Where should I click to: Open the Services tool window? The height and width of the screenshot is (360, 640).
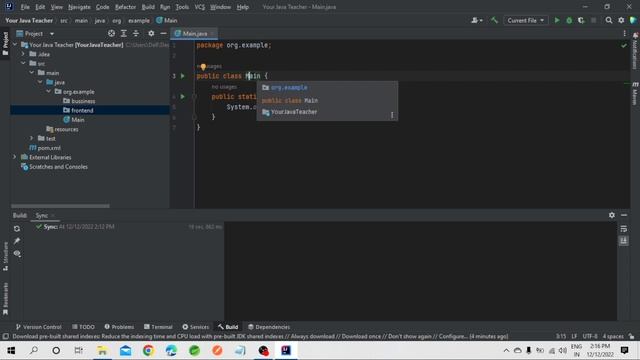tap(196, 327)
